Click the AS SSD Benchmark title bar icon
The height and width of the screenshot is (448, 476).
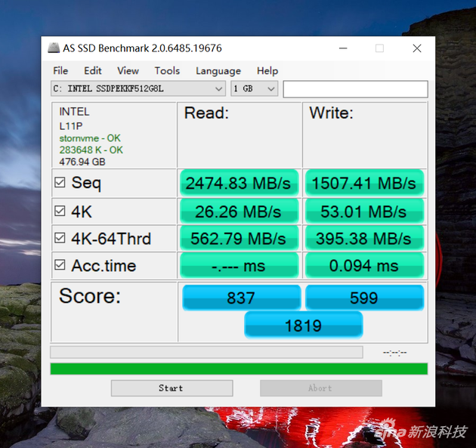pyautogui.click(x=54, y=48)
